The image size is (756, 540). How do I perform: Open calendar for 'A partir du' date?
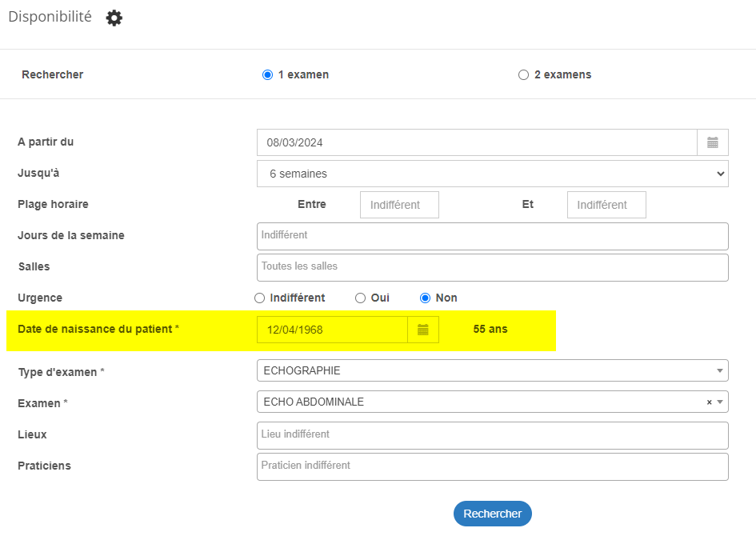pyautogui.click(x=712, y=142)
